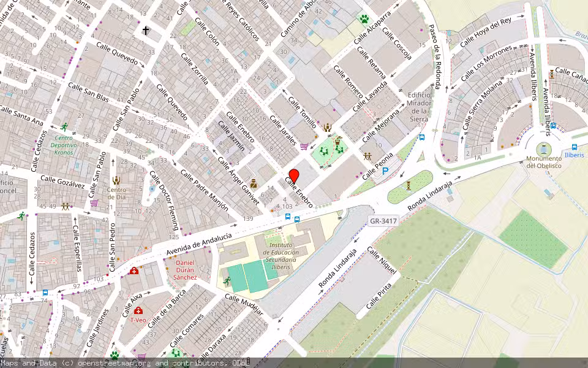
Task: Click the police icon near Calle Ángel Ganivet
Action: [254, 183]
